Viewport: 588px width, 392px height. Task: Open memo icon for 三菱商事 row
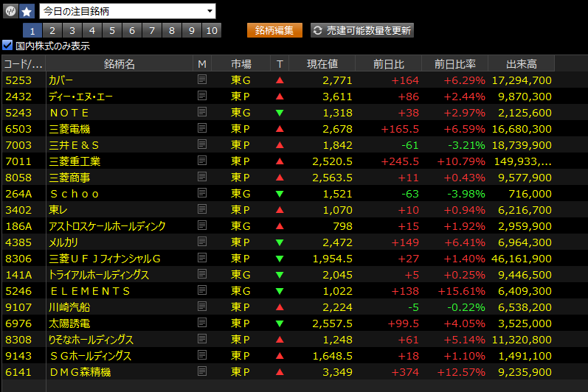(201, 177)
